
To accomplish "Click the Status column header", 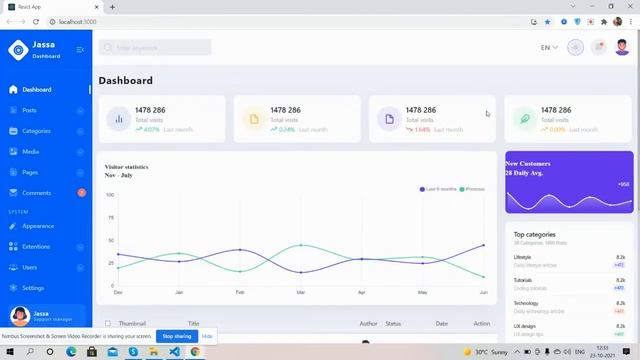I will [393, 323].
